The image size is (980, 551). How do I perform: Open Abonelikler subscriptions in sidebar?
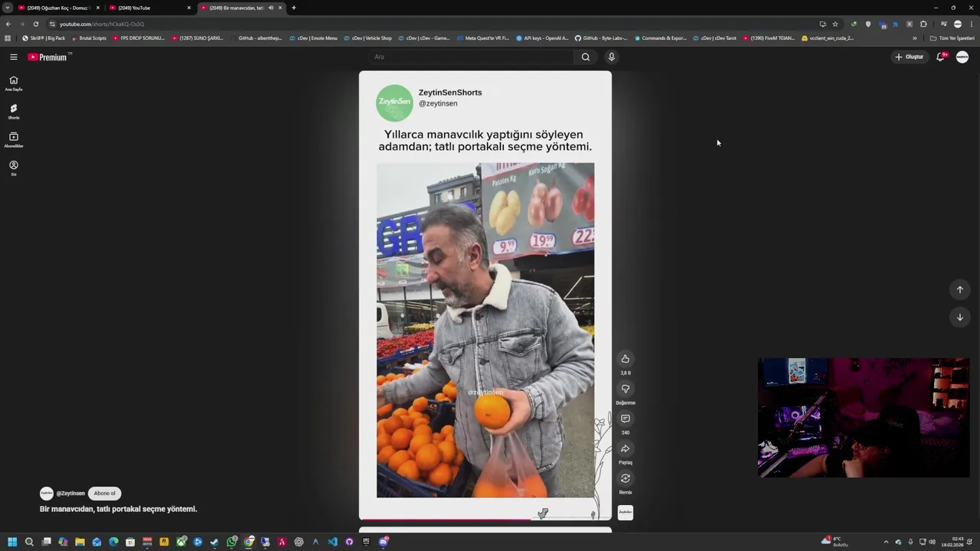point(13,140)
